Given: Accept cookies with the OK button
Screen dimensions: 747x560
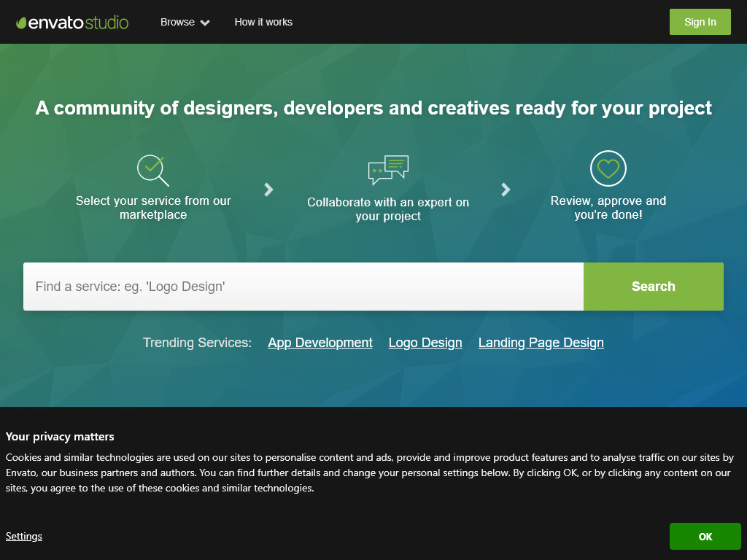Looking at the screenshot, I should 705,536.
